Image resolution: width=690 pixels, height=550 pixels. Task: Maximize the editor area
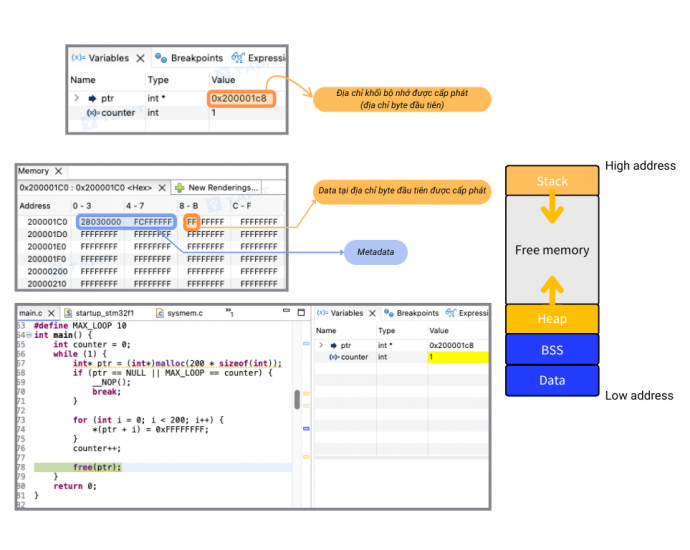coord(301,312)
